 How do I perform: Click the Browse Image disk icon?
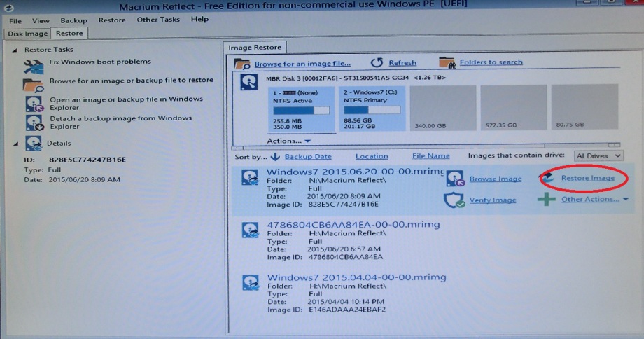pyautogui.click(x=456, y=179)
